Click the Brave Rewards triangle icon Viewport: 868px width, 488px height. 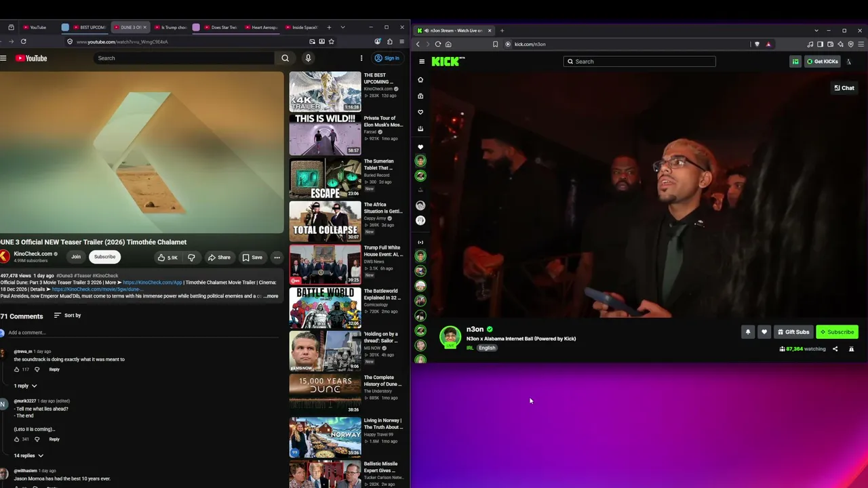pos(768,44)
